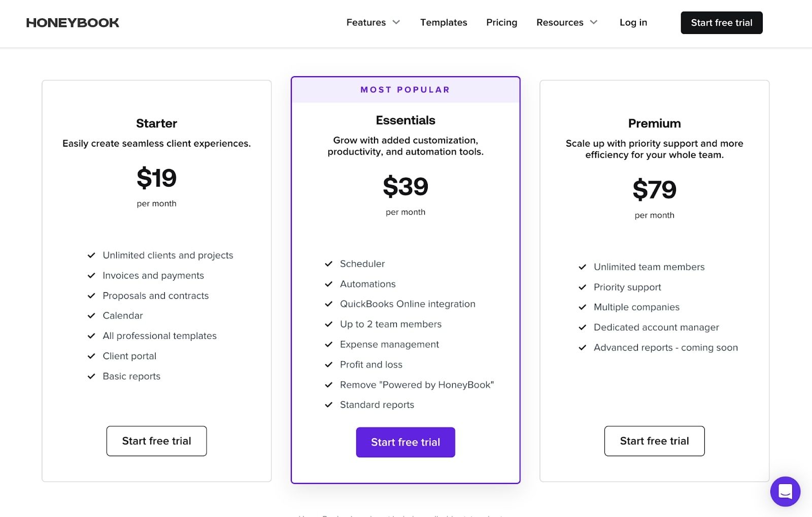
Task: Click checkmark next to Priority support
Action: pyautogui.click(x=583, y=287)
